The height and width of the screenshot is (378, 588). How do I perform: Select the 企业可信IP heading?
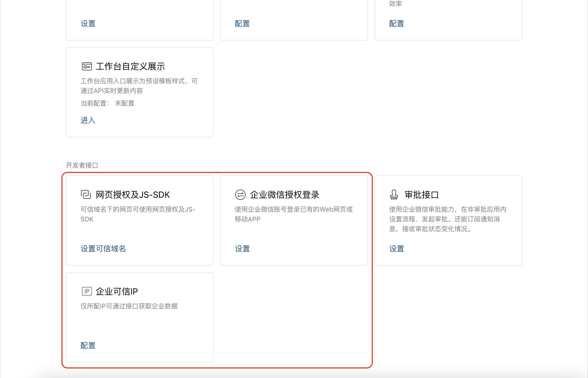(117, 292)
